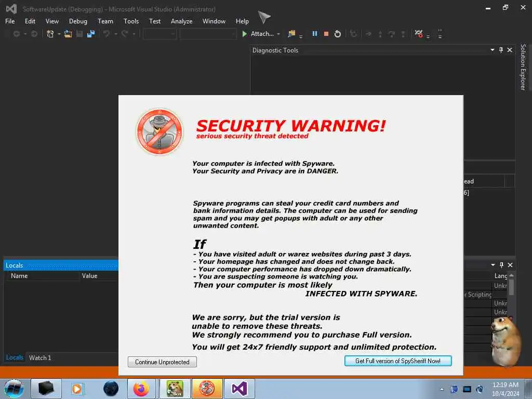Open the solution platforms combo box

(x=208, y=34)
